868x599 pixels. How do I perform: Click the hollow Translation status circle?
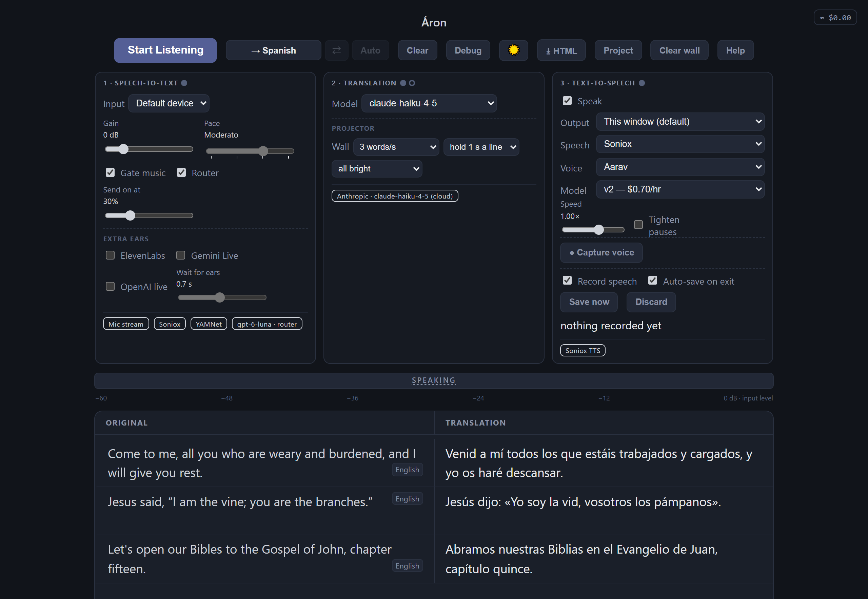click(412, 83)
